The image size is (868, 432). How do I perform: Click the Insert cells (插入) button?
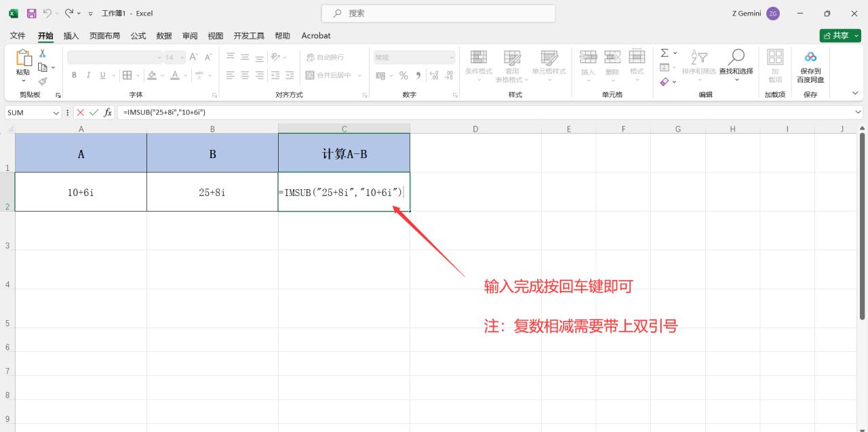pos(588,66)
